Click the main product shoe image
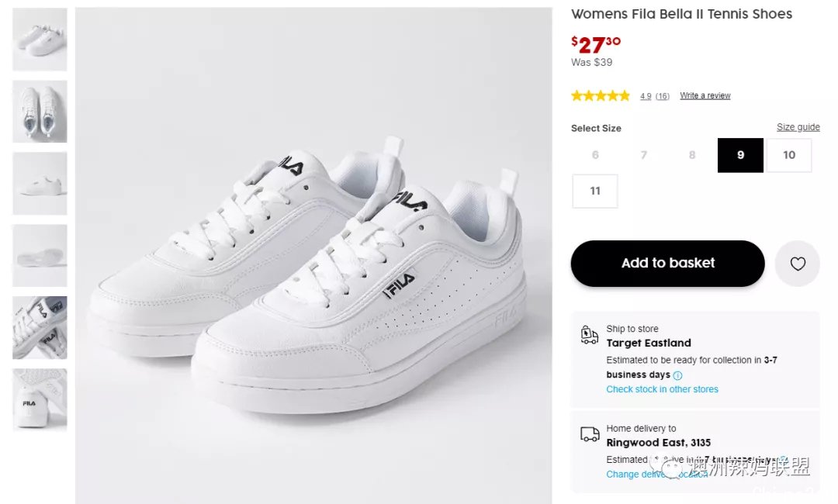 313,256
